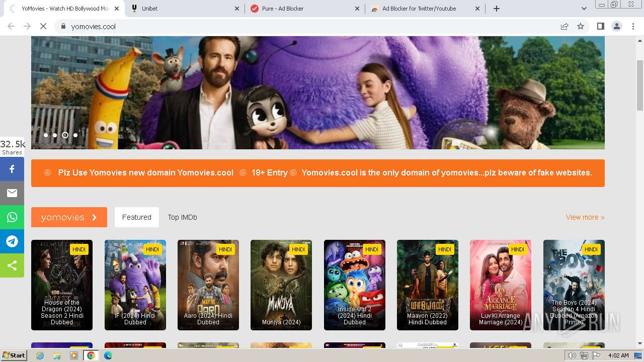Open Action Center flag icon
This screenshot has height=362, width=644.
(596, 355)
